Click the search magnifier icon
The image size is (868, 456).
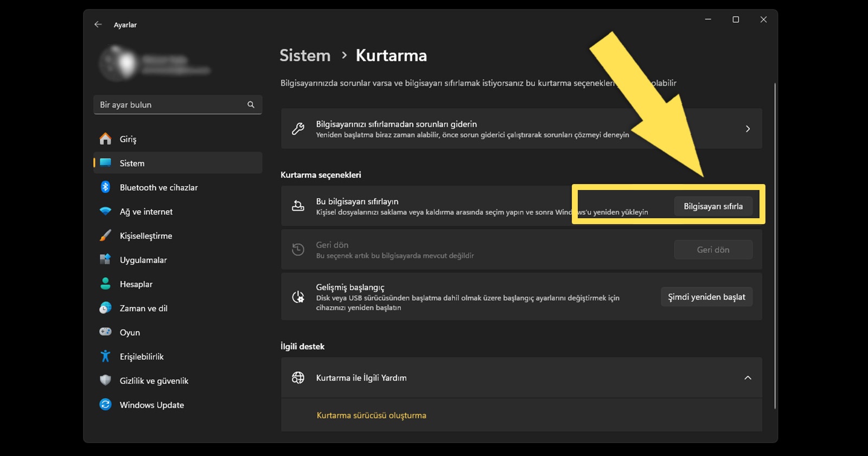click(251, 105)
